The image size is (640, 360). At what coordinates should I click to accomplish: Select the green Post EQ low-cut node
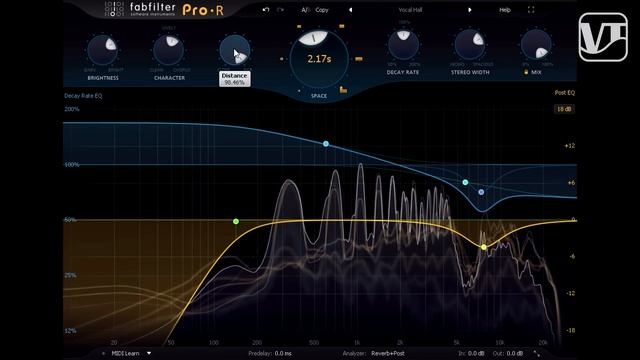[x=236, y=221]
